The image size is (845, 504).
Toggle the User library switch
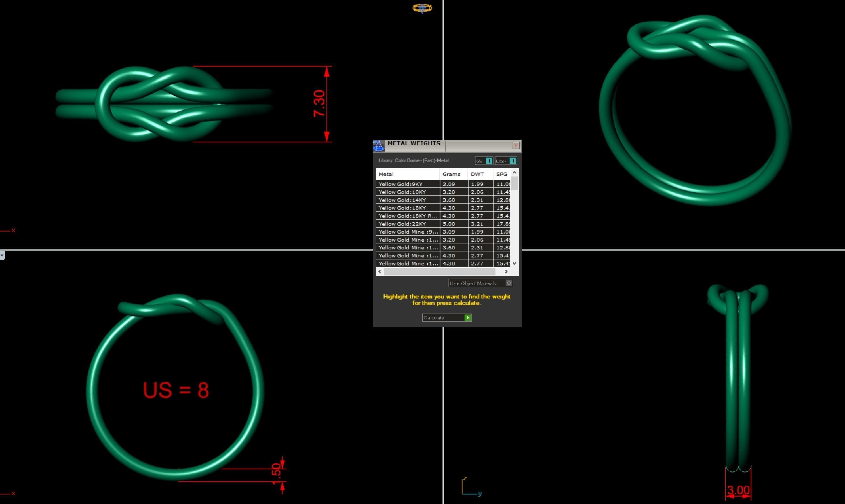pyautogui.click(x=506, y=161)
